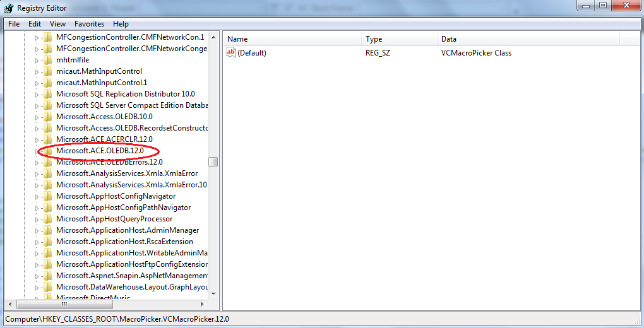Click folder icon of Microsoft SQL Replication Distributor 10.0
Viewport: 644px width, 328px height.
point(47,94)
